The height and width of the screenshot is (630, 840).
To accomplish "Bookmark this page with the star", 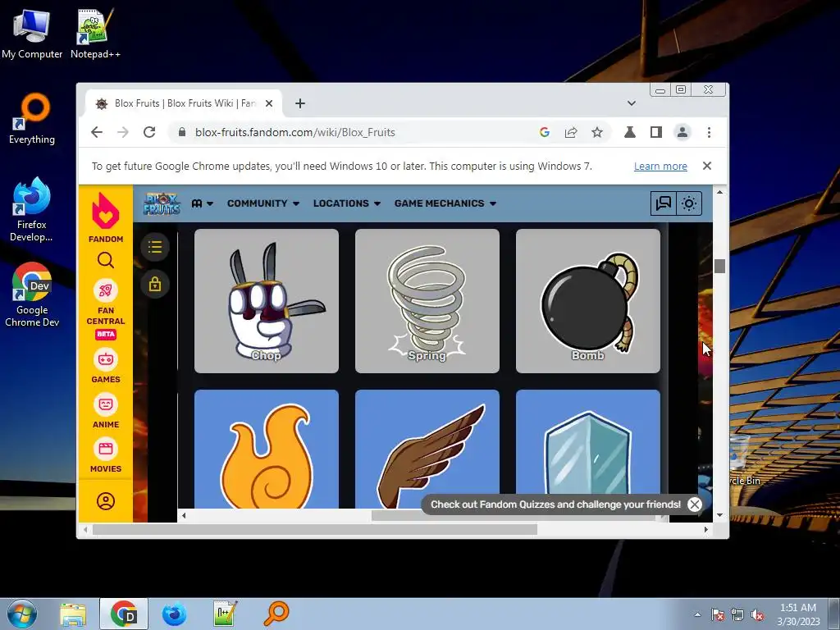I will (x=597, y=132).
